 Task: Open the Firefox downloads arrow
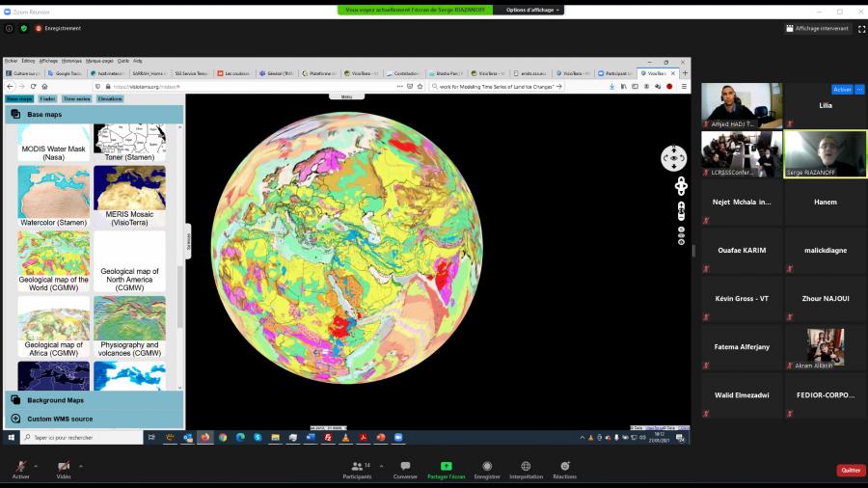pyautogui.click(x=611, y=86)
